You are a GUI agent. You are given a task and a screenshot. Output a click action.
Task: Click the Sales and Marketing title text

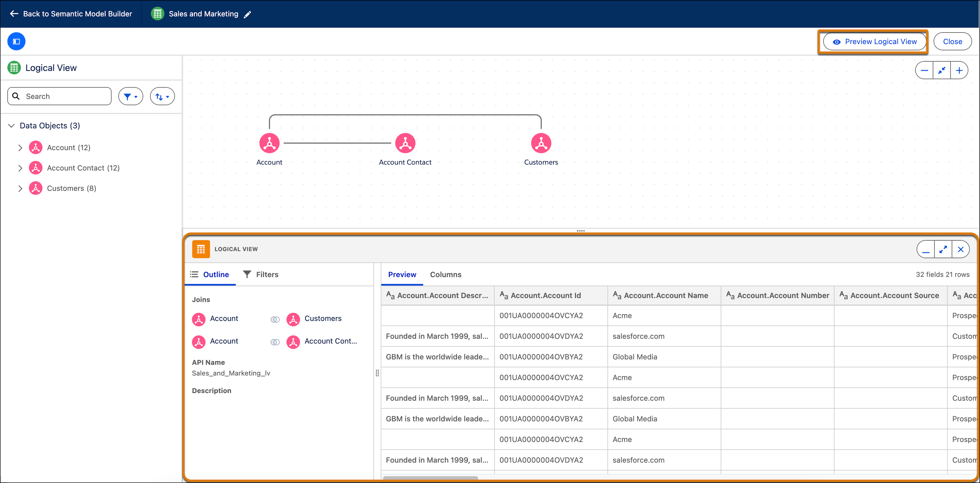coord(204,14)
